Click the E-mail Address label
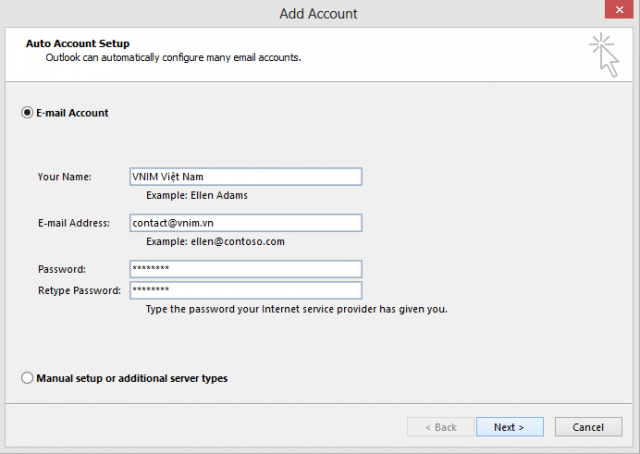Image resolution: width=640 pixels, height=454 pixels. (x=74, y=223)
